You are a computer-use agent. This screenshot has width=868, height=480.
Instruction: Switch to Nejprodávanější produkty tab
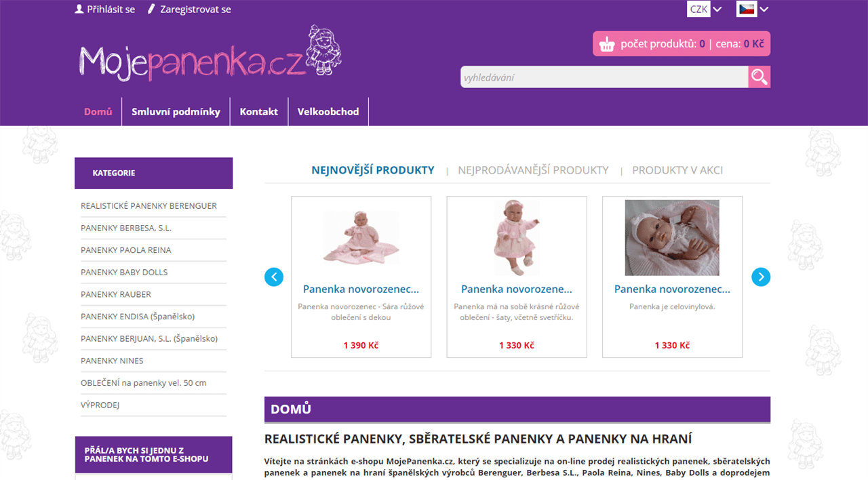[533, 170]
